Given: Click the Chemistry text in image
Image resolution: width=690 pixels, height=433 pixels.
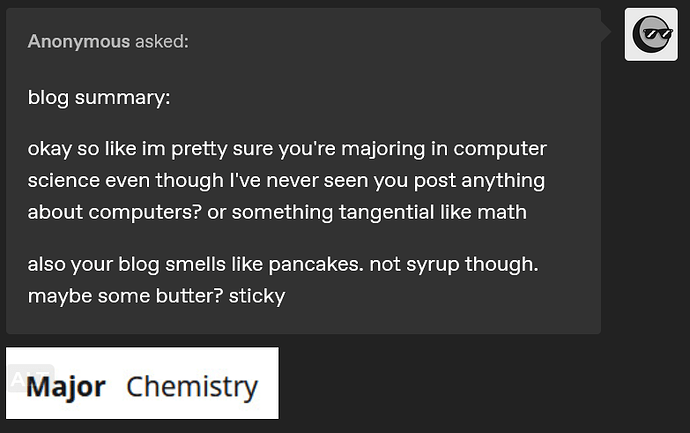Looking at the screenshot, I should click(x=192, y=387).
